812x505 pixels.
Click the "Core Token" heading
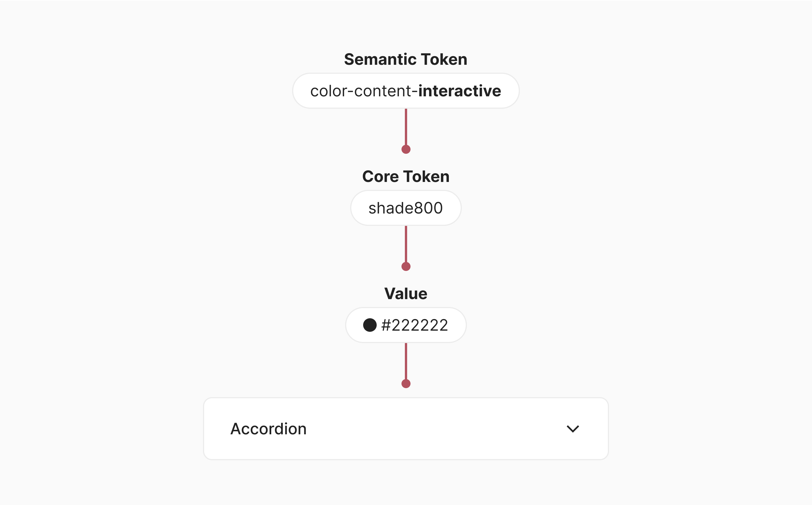(x=405, y=176)
